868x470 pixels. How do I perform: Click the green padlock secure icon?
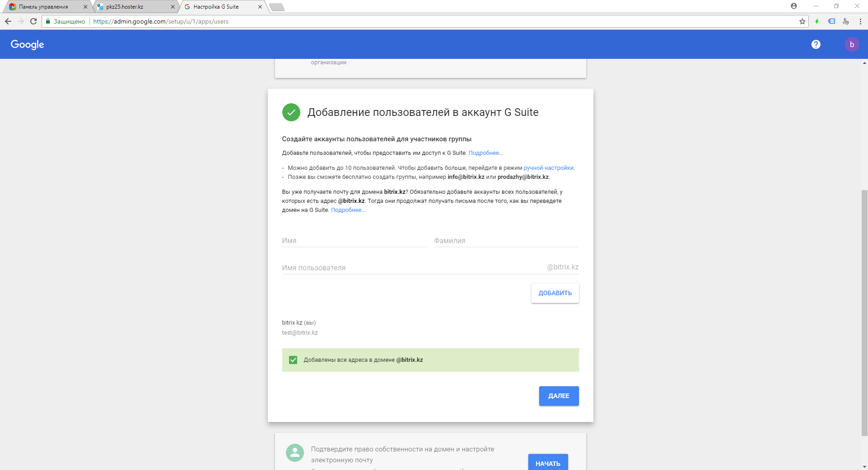point(48,21)
